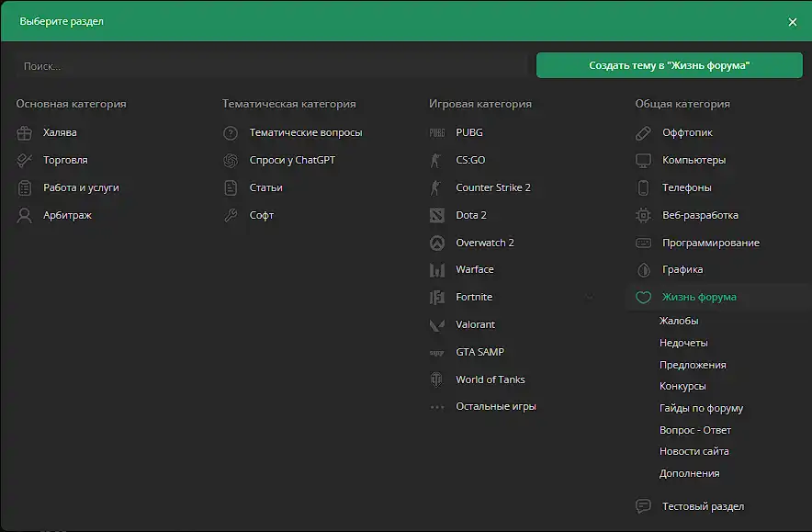Screen dimensions: 812x532
Task: Click the question mark icon for Тематические вопросы
Action: click(231, 133)
